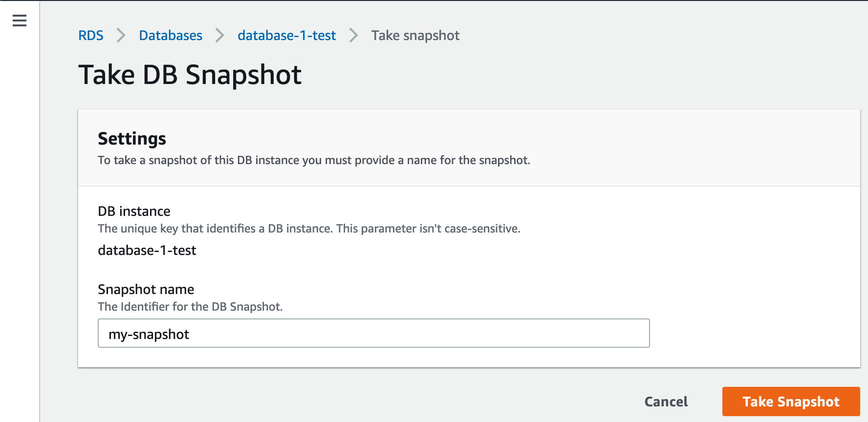Viewport: 868px width, 422px height.
Task: Click the Settings section heading
Action: (132, 139)
